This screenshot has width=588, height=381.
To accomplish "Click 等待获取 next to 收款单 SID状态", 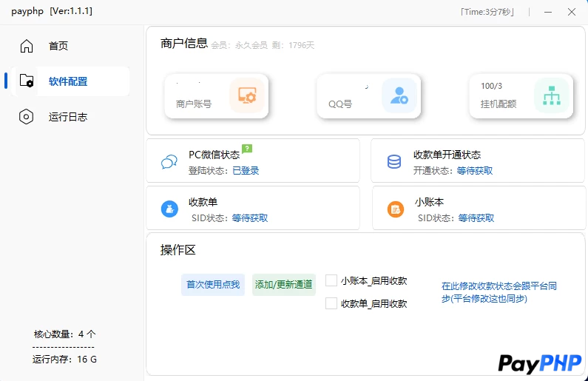I will pyautogui.click(x=250, y=218).
